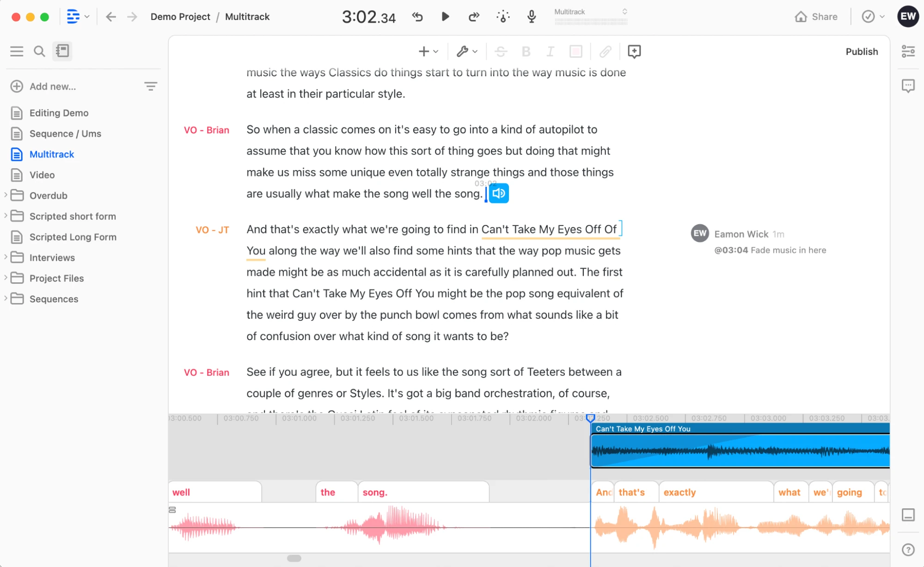Start playback with the play button
Image resolution: width=924 pixels, height=567 pixels.
445,17
